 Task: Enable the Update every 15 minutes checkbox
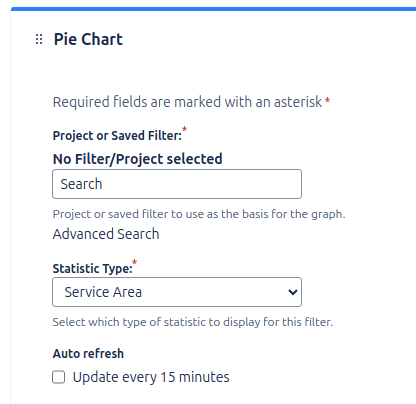point(59,377)
